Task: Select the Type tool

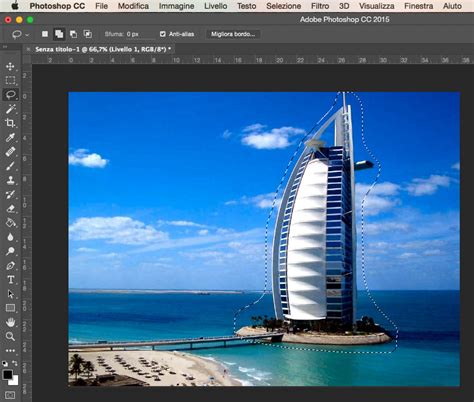Action: 10,280
